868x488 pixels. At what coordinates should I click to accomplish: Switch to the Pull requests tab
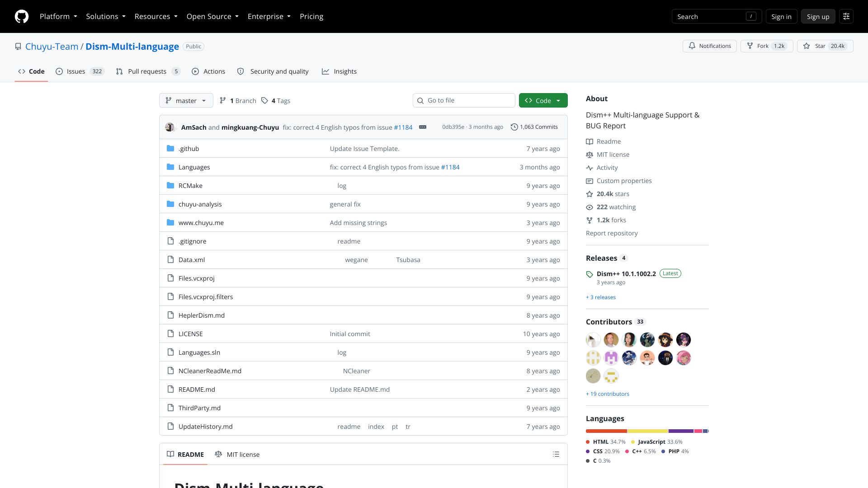pos(148,71)
